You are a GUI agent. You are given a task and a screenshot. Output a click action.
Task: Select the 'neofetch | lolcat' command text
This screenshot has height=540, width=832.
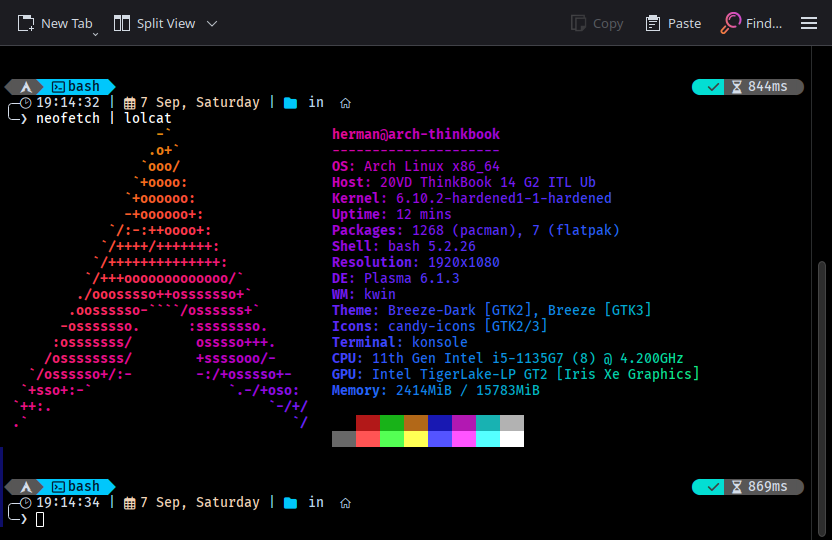103,118
